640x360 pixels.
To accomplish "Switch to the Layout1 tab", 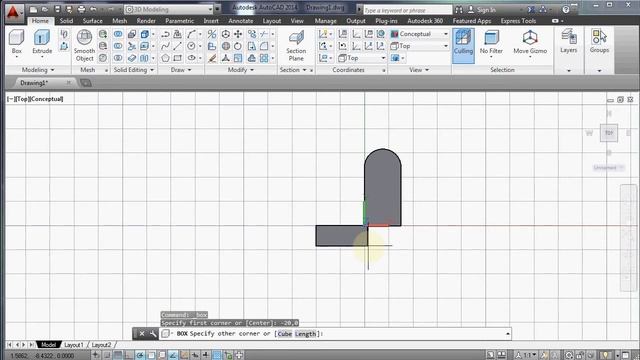I will [73, 345].
